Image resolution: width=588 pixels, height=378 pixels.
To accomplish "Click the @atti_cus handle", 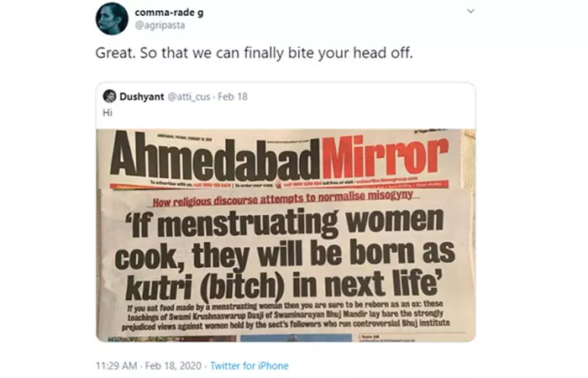I will (x=189, y=97).
